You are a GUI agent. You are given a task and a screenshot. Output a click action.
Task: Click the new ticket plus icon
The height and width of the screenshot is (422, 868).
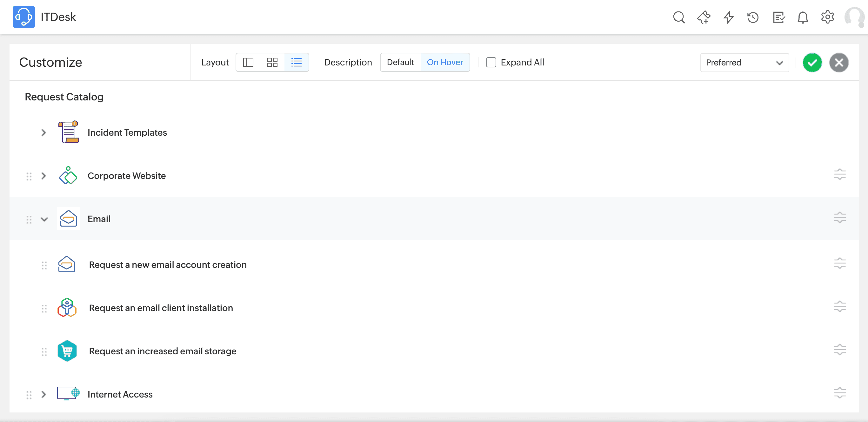click(704, 17)
